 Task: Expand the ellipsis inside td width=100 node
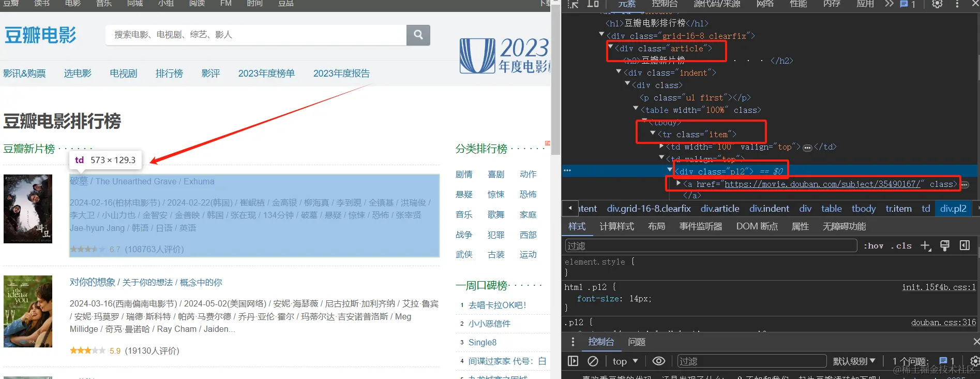tap(807, 148)
